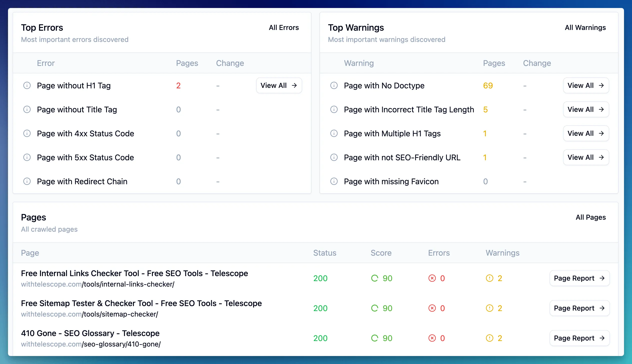Click the info icon for Page with No Doctype
Screen dimensions: 632x364
(x=334, y=85)
